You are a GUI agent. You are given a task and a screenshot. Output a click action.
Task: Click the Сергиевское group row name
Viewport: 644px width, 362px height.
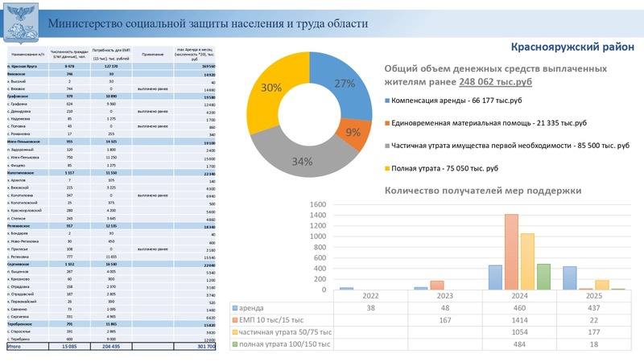pos(18,265)
